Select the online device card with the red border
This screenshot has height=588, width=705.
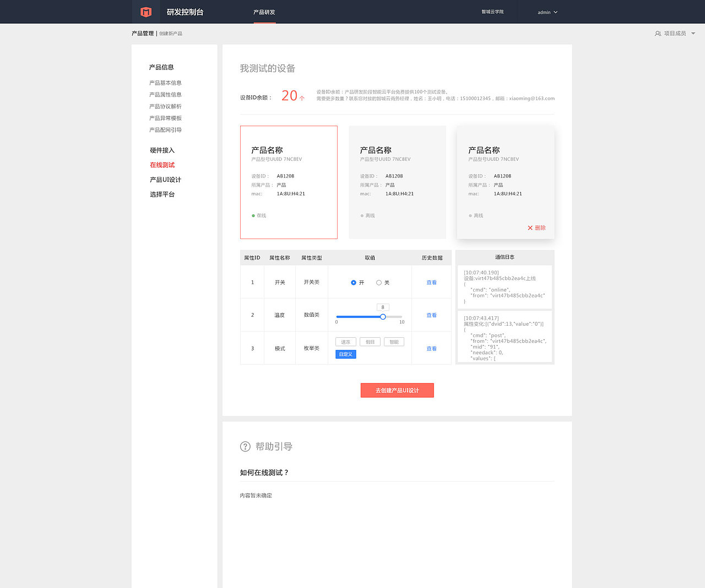[x=289, y=182]
